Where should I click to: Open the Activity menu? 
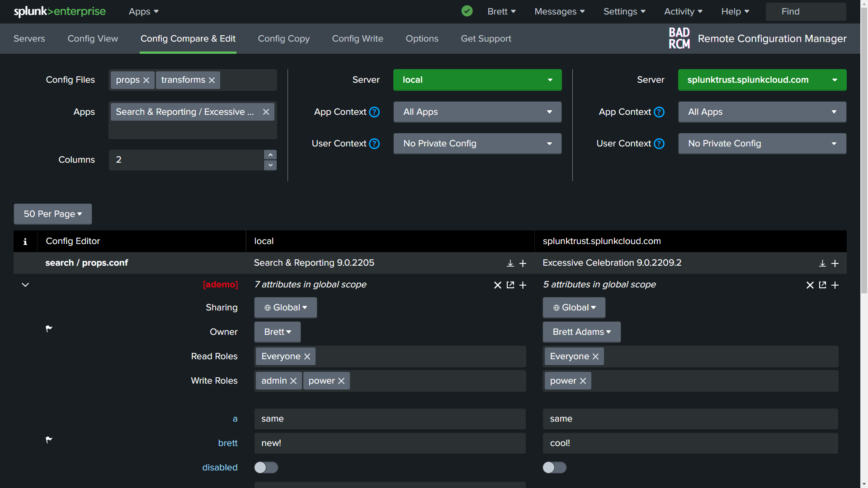click(683, 11)
